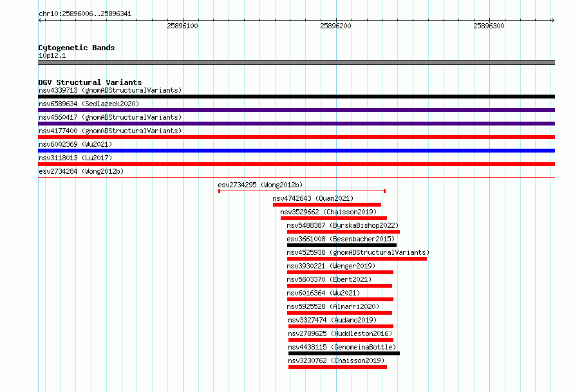Select the red bar under nsv3930221
The width and height of the screenshot is (573, 392).
(340, 272)
